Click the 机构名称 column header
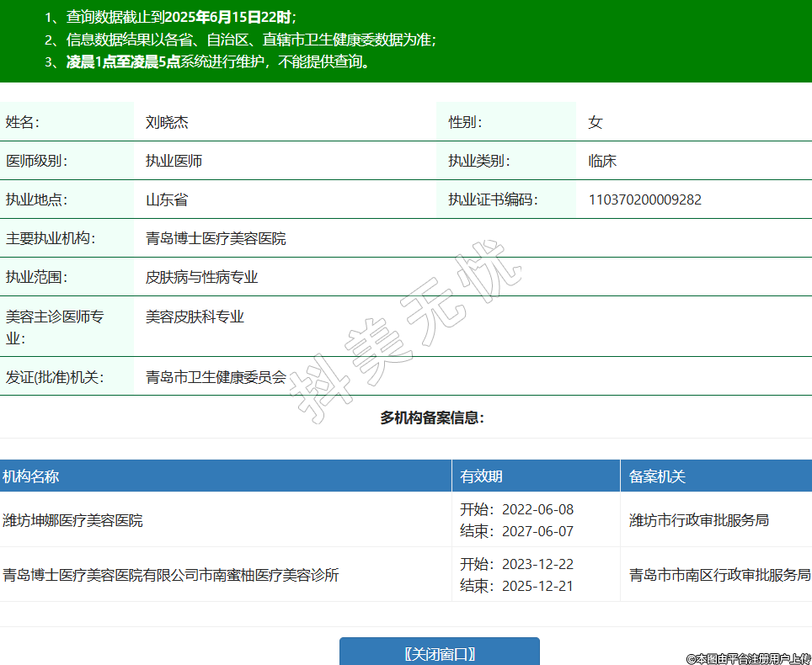 click(x=31, y=476)
